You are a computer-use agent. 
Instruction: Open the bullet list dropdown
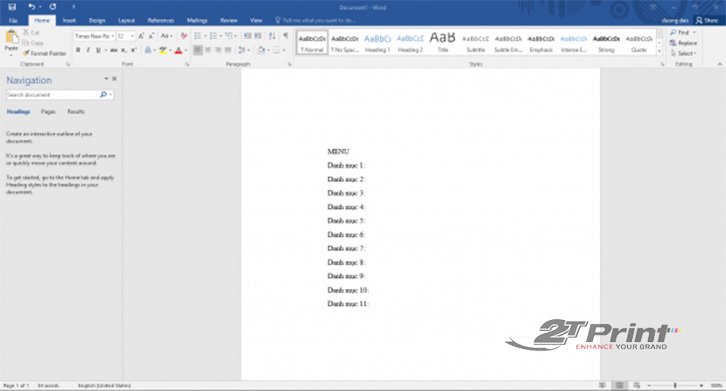pos(206,36)
